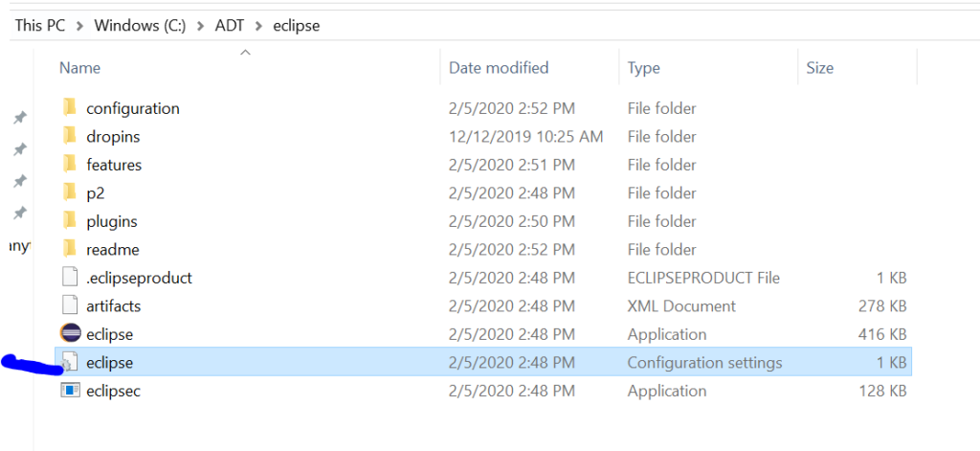Expand the chevron after This PC
980x451 pixels.
(80, 26)
